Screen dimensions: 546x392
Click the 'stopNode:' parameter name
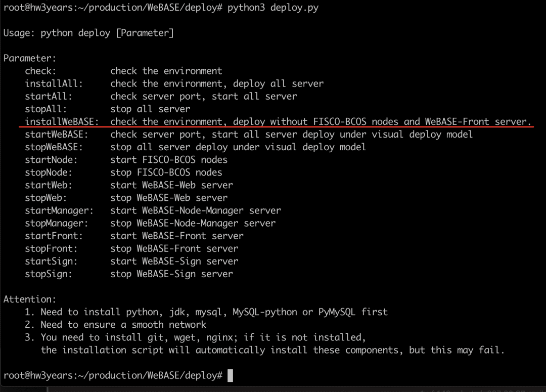point(49,172)
